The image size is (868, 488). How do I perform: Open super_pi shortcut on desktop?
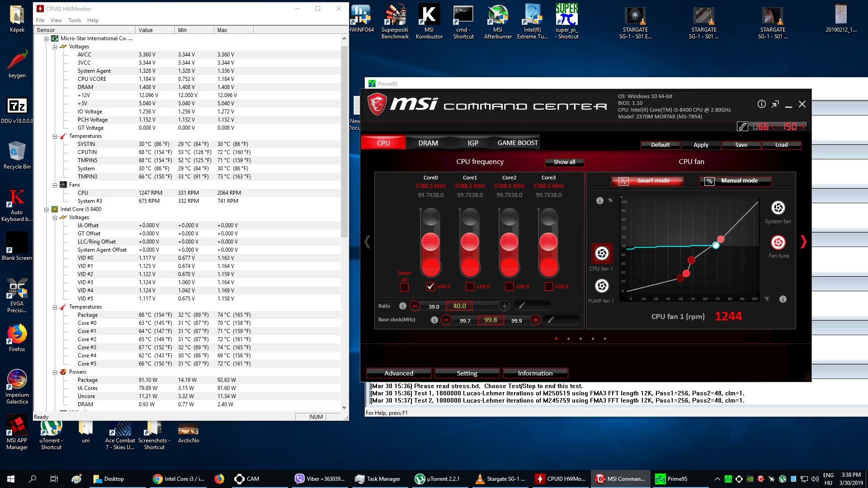point(566,21)
